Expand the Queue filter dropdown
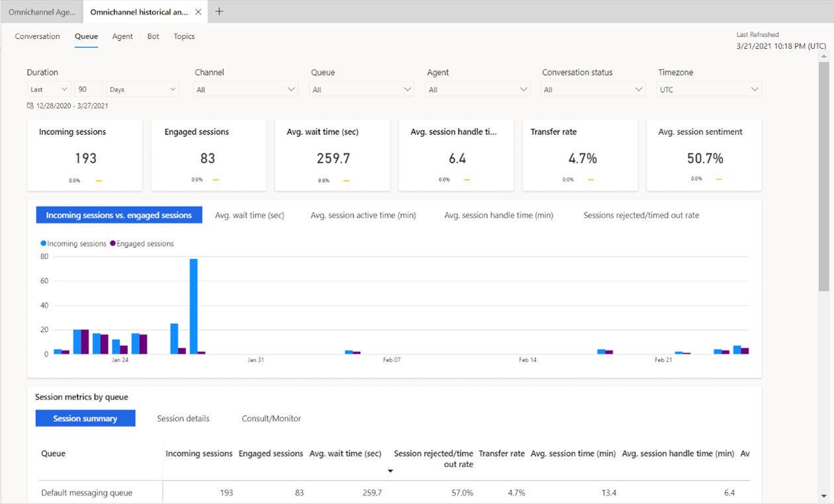Image resolution: width=834 pixels, height=504 pixels. (362, 89)
